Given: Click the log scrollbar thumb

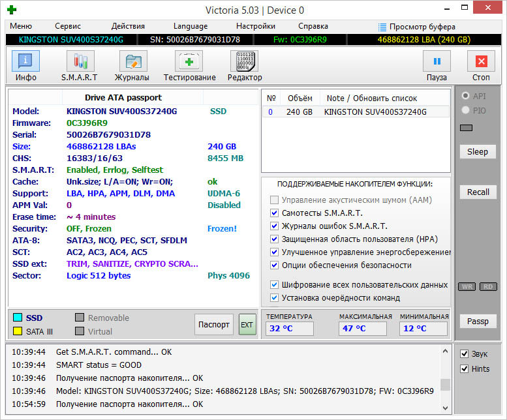Looking at the screenshot, I should (x=445, y=385).
